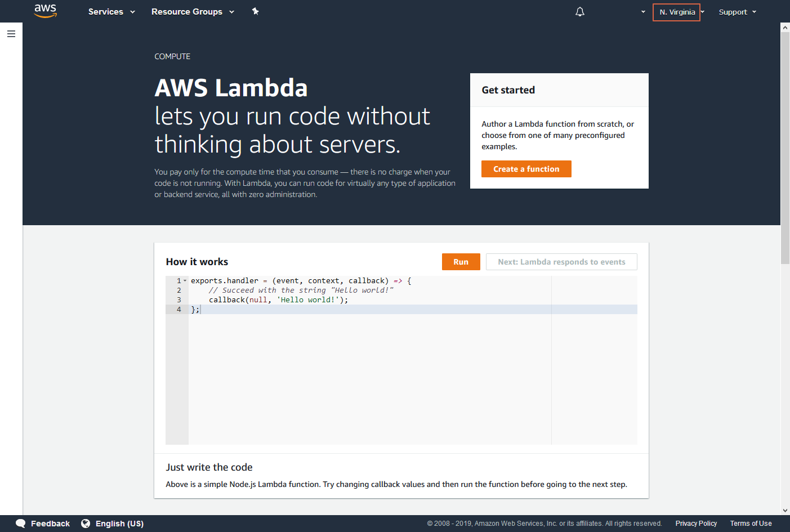Image resolution: width=790 pixels, height=532 pixels.
Task: Open the Support menu
Action: 737,12
